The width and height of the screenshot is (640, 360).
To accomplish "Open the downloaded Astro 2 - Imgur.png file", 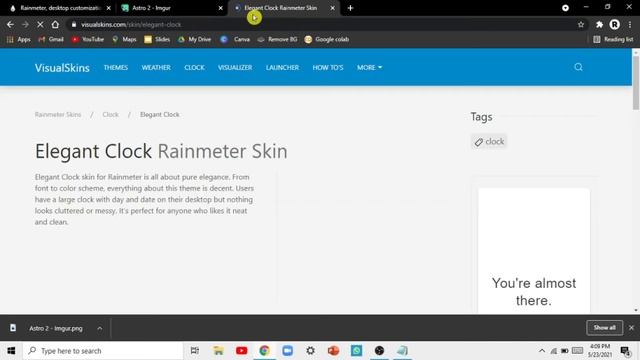I will (56, 328).
